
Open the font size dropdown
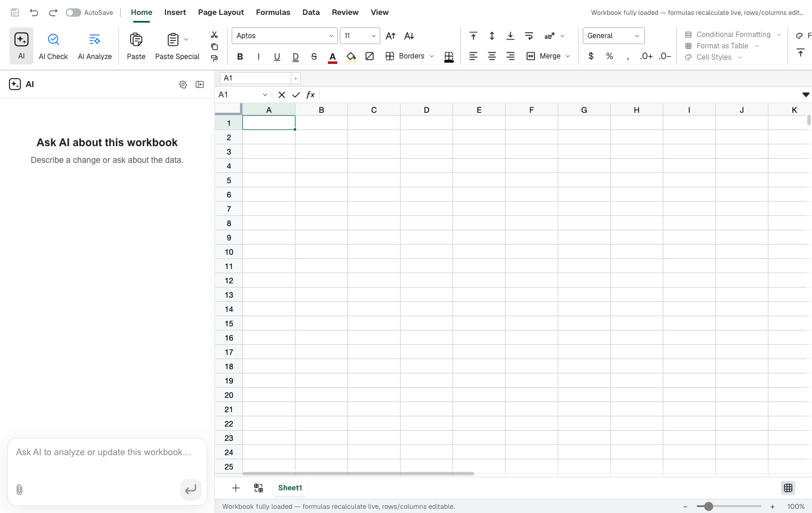coord(360,36)
